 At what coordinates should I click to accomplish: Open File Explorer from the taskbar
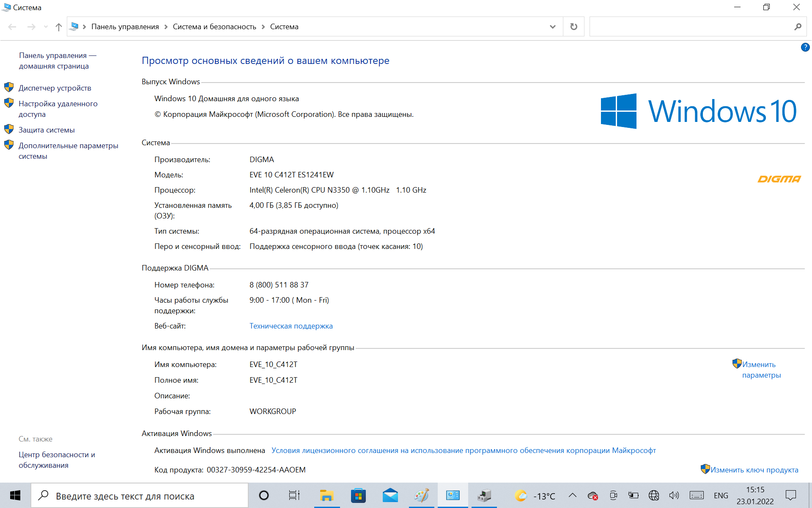[326, 495]
